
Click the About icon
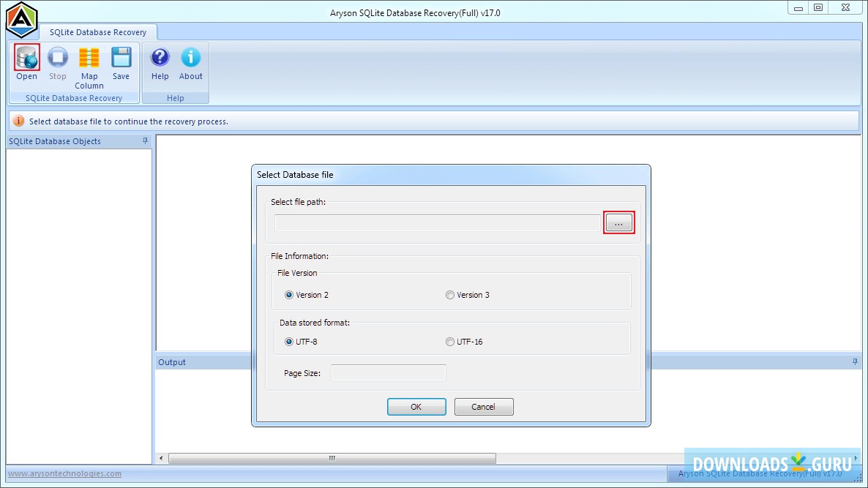point(190,59)
